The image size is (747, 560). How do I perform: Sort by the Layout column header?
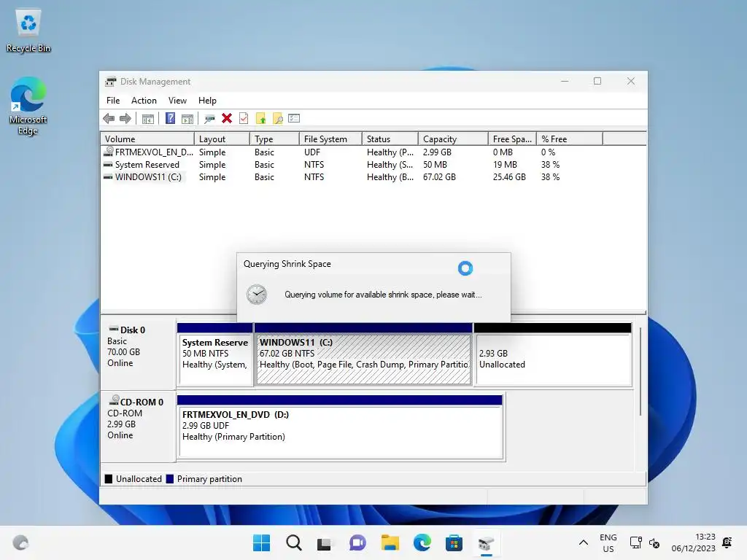click(x=222, y=139)
